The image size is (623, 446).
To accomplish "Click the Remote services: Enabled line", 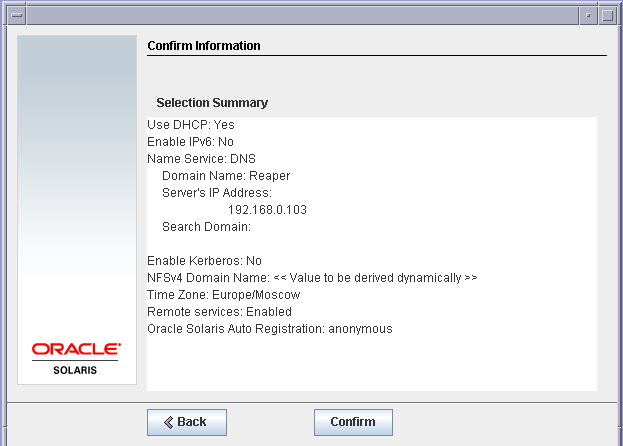I will click(x=219, y=312).
